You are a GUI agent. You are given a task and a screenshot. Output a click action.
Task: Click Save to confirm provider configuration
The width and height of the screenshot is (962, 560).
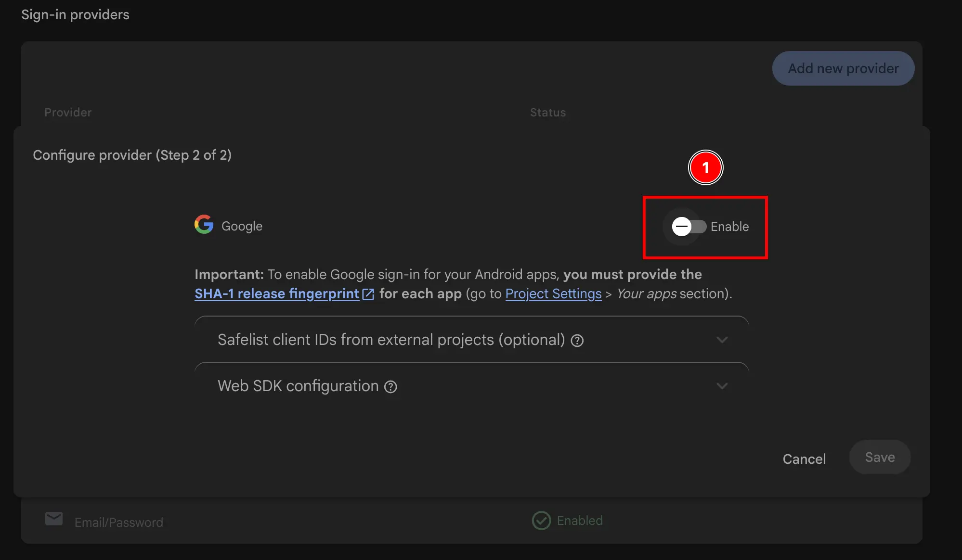click(x=879, y=458)
